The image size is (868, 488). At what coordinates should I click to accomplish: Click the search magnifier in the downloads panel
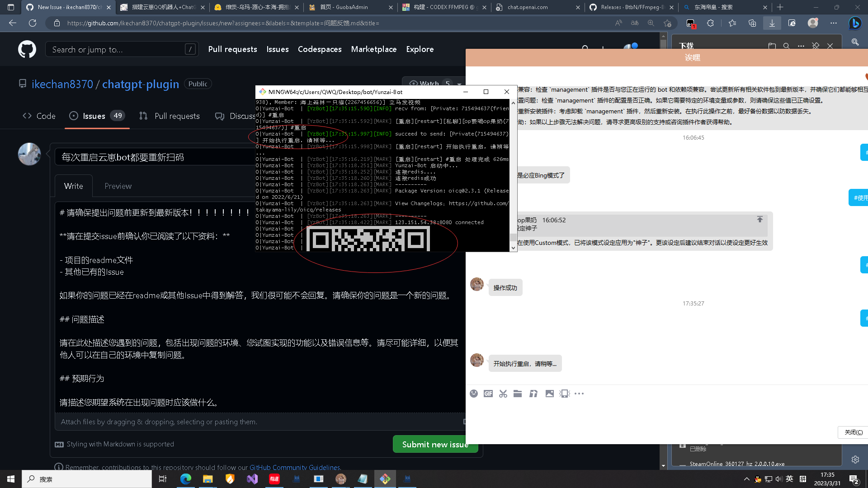[787, 46]
